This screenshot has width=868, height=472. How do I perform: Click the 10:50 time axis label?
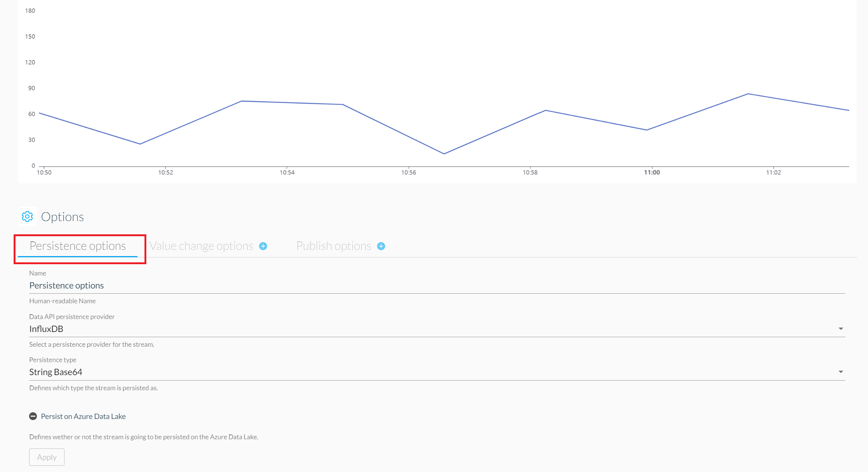click(x=44, y=172)
